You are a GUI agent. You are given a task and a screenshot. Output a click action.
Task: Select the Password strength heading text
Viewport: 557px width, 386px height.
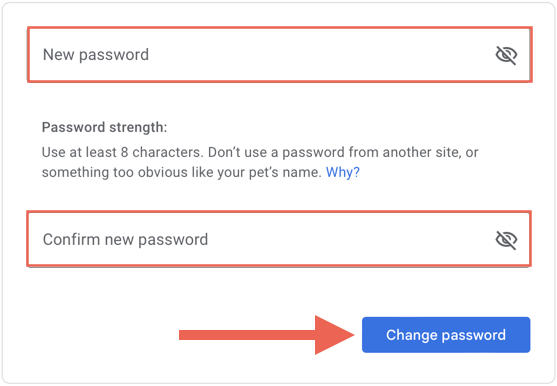(x=104, y=127)
